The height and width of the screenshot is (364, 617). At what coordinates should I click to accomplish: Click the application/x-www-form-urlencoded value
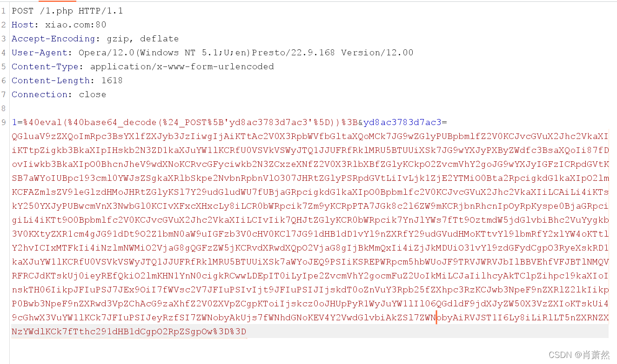pyautogui.click(x=182, y=66)
